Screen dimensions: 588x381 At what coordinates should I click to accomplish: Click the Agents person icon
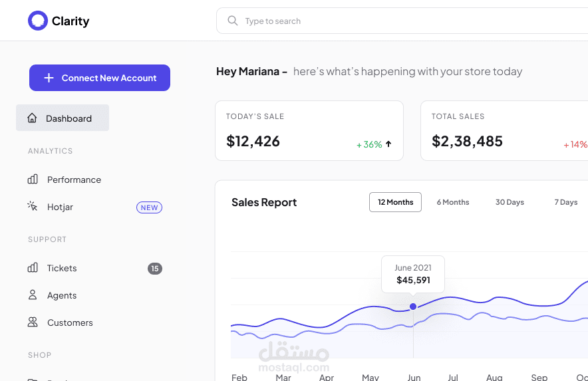[x=33, y=295]
